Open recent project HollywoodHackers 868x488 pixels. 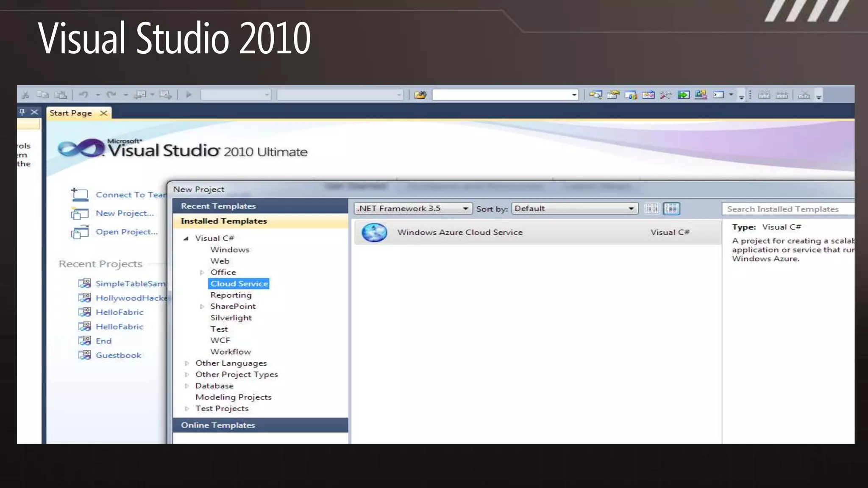(131, 298)
